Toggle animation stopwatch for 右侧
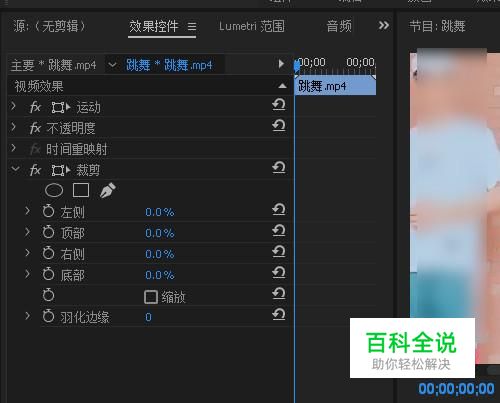Screen dimensions: 500x403 pos(48,253)
